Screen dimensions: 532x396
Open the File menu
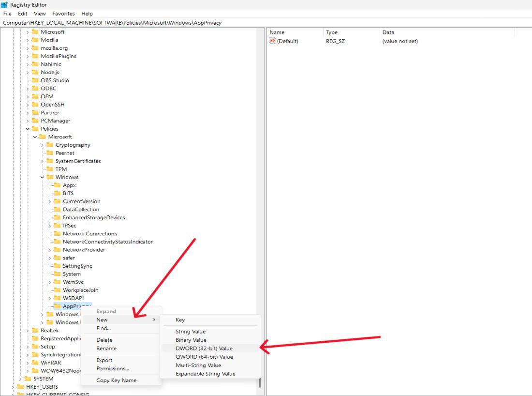click(7, 14)
